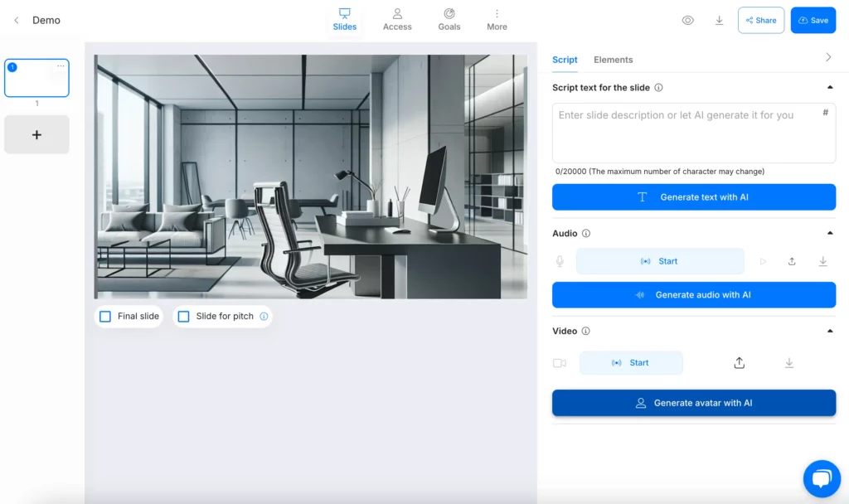Open the Goals tab

coord(449,20)
